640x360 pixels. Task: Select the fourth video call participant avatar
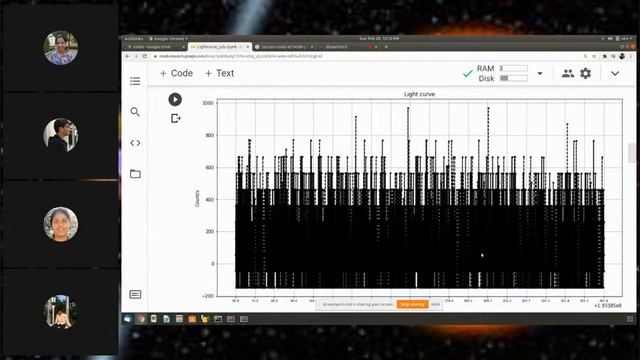(x=60, y=311)
